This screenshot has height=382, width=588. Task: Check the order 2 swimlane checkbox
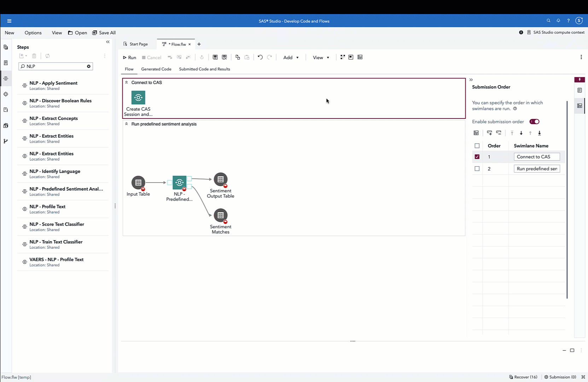[477, 169]
